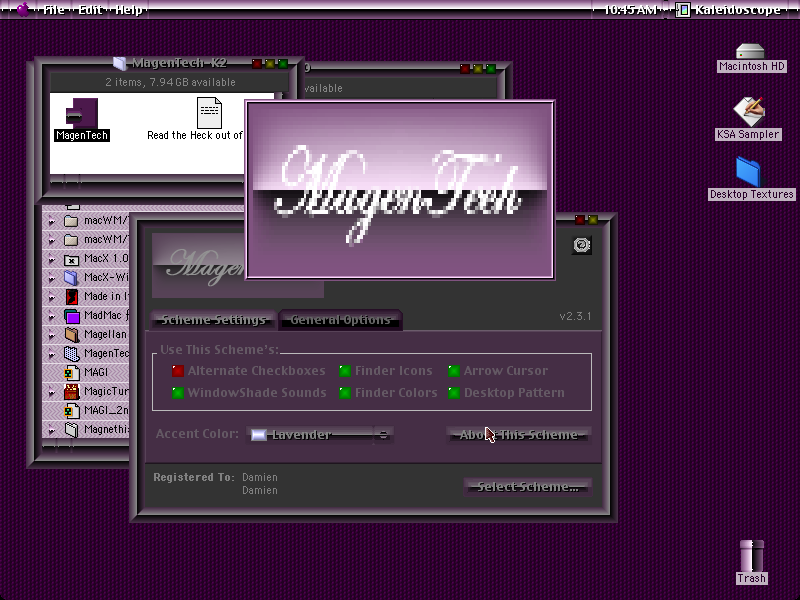Click the red close button on Kaleidoscope control panel
Image resolution: width=800 pixels, height=600 pixels.
(x=580, y=220)
